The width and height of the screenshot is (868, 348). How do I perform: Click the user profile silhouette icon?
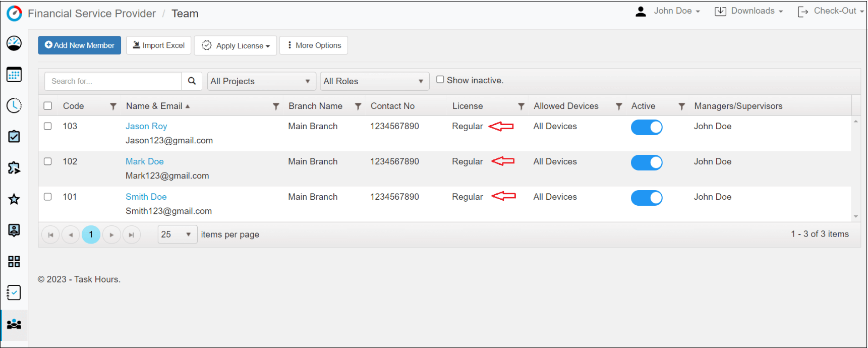(x=641, y=12)
